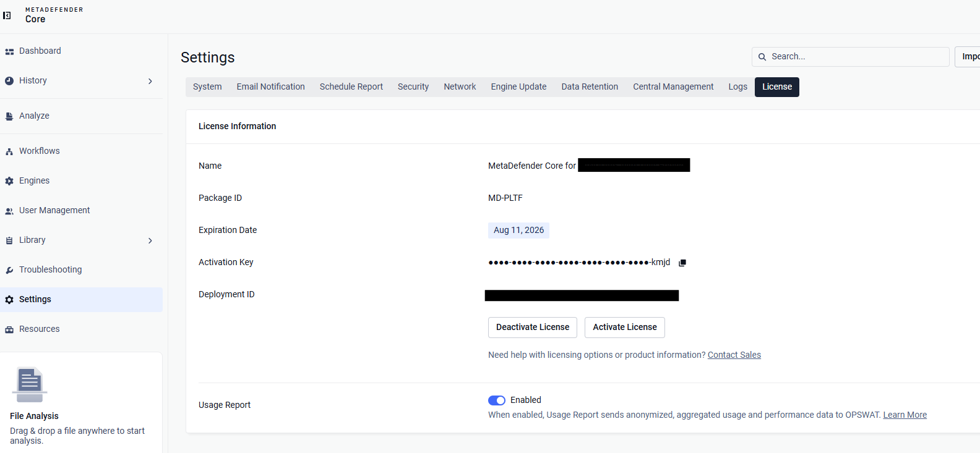Click the File Analysis document icon
This screenshot has width=980, height=453.
click(x=30, y=384)
